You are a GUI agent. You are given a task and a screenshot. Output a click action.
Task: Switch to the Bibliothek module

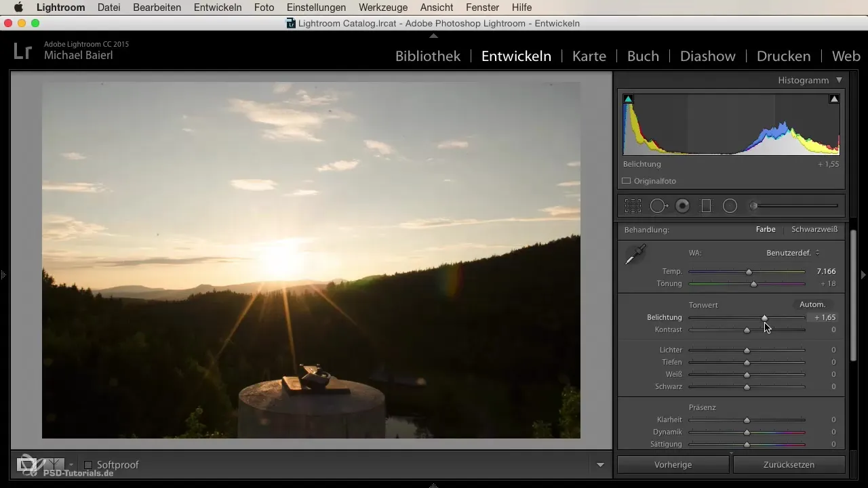428,56
